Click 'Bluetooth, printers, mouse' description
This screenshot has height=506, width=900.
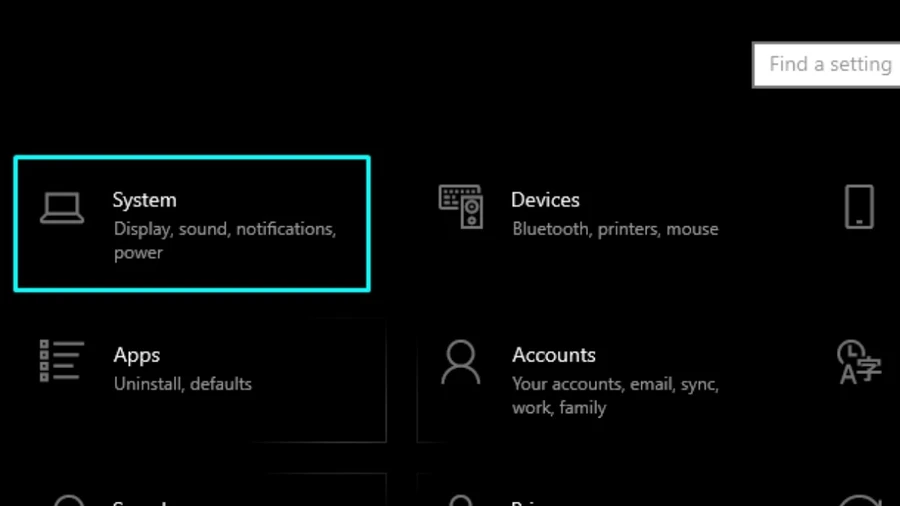click(x=615, y=229)
